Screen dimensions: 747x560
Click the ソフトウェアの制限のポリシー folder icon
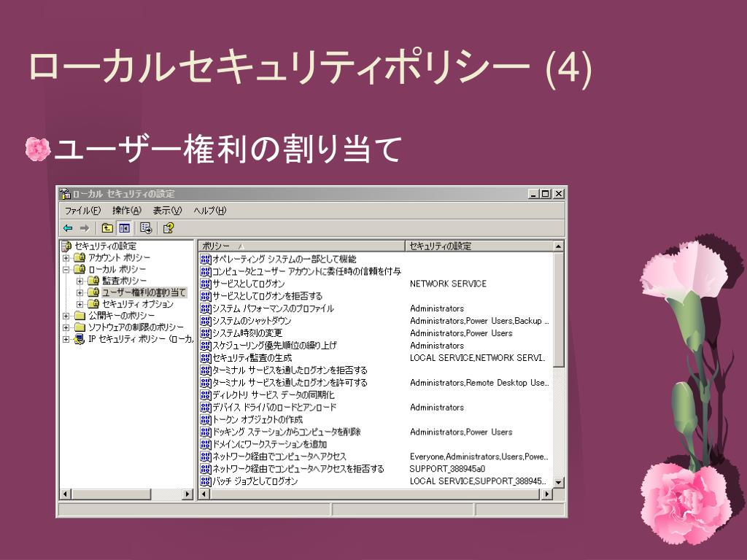pyautogui.click(x=80, y=327)
